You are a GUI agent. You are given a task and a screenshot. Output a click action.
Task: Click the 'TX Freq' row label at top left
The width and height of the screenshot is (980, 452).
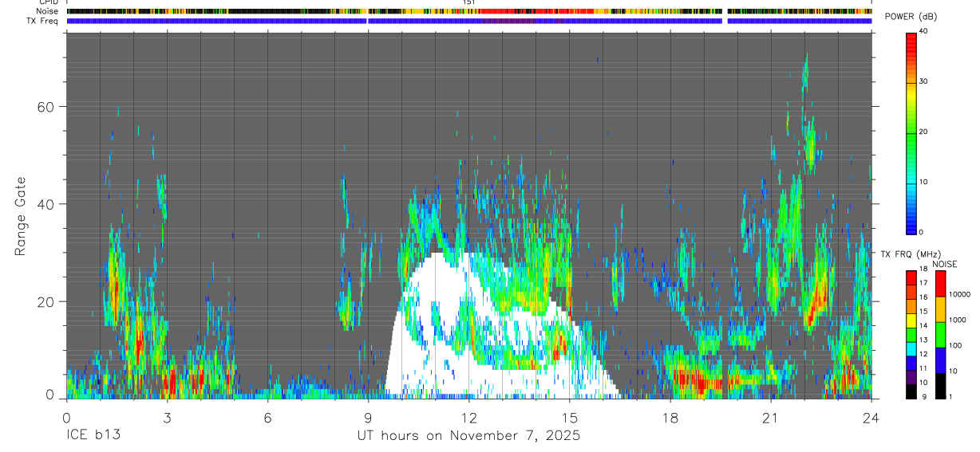42,21
